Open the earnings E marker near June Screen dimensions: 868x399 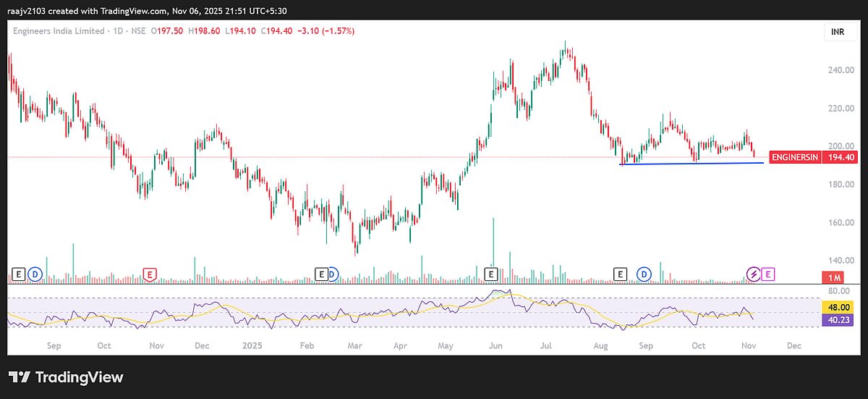click(x=491, y=274)
